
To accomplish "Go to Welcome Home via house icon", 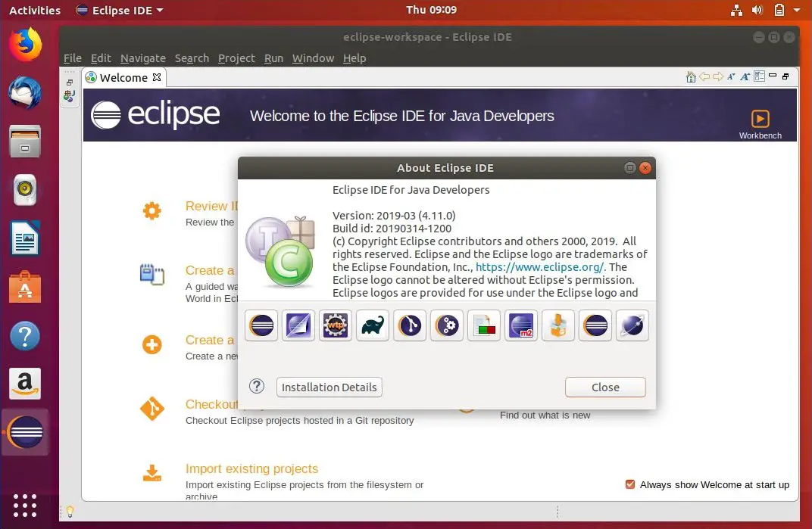I will (690, 77).
